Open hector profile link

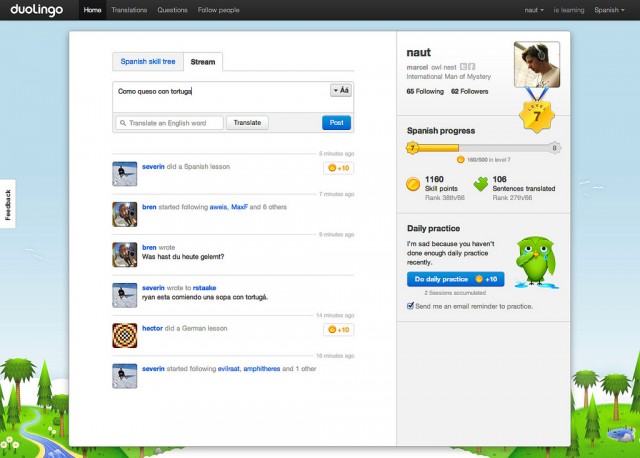click(x=152, y=328)
